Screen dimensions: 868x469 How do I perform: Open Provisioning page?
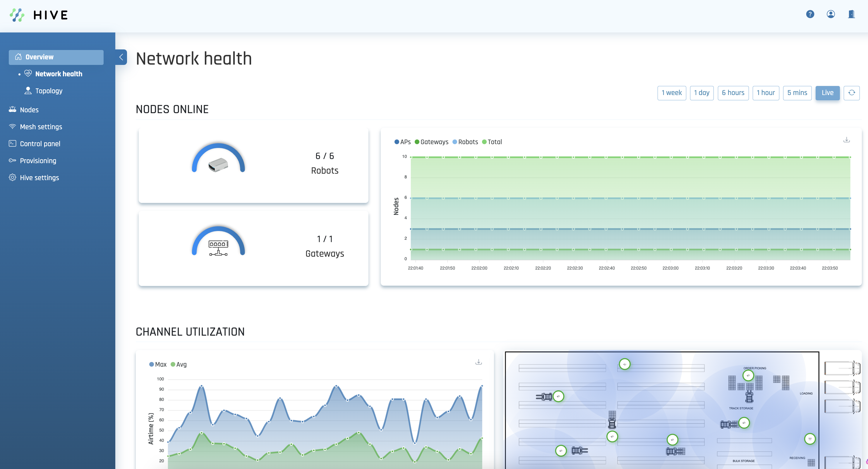pos(38,161)
